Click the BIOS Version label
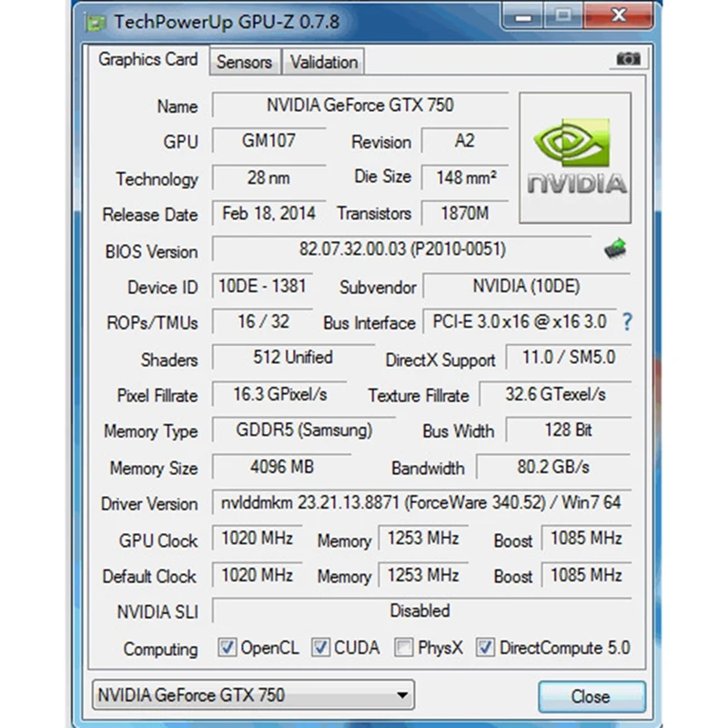The height and width of the screenshot is (728, 728). pos(151,252)
